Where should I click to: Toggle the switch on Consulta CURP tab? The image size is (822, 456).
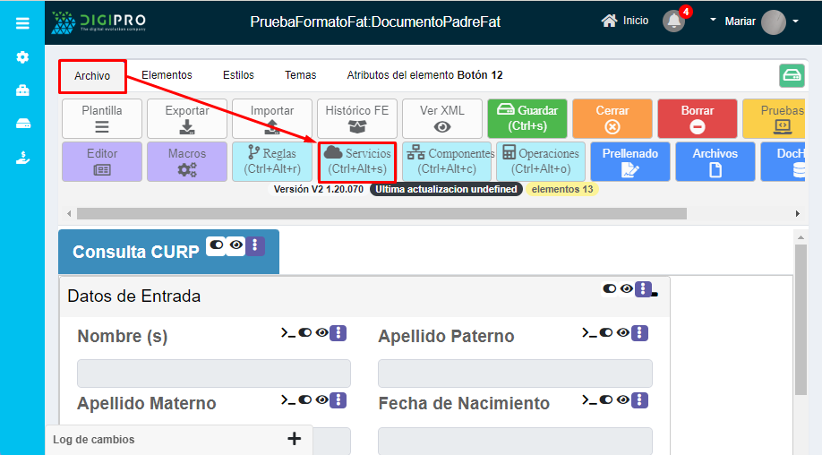tap(215, 245)
